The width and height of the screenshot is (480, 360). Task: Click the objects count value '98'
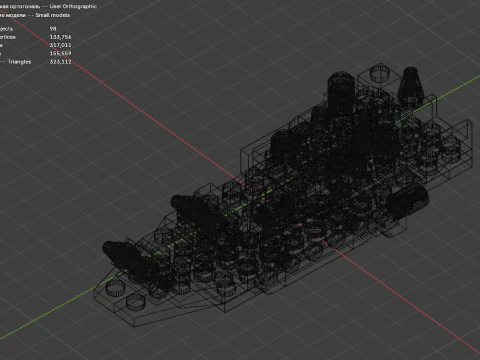53,29
